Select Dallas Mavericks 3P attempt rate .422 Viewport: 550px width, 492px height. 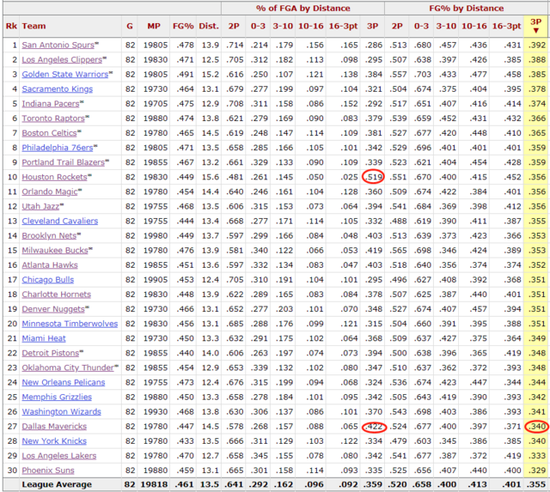[x=374, y=427]
